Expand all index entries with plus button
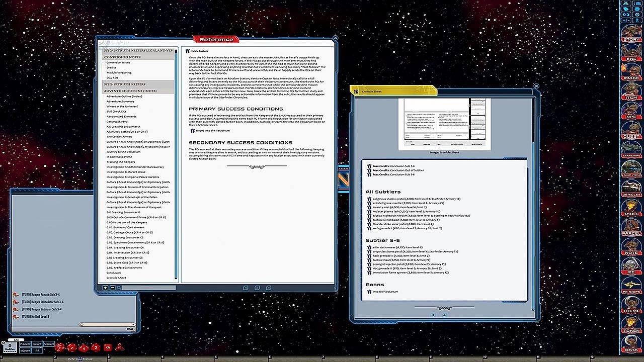The width and height of the screenshot is (644, 362). pyautogui.click(x=105, y=288)
